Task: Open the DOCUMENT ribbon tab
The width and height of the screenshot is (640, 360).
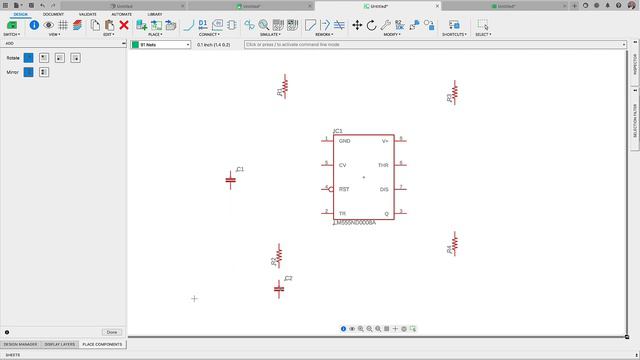Action: click(x=53, y=14)
